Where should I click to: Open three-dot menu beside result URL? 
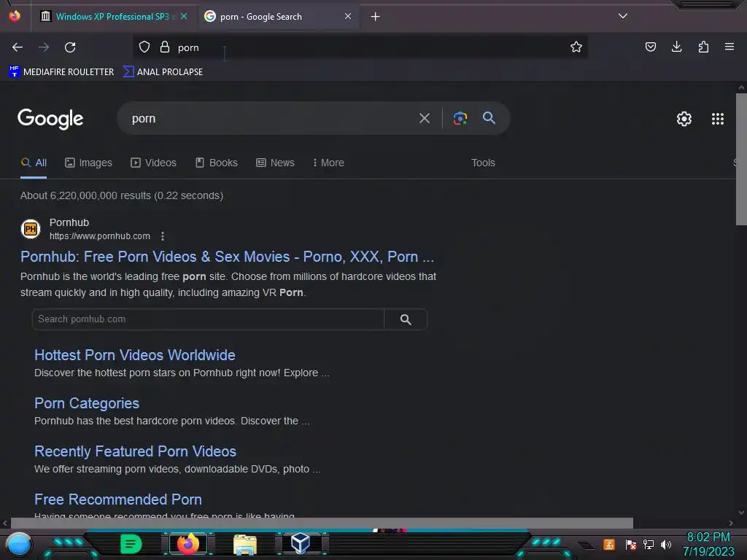[163, 236]
